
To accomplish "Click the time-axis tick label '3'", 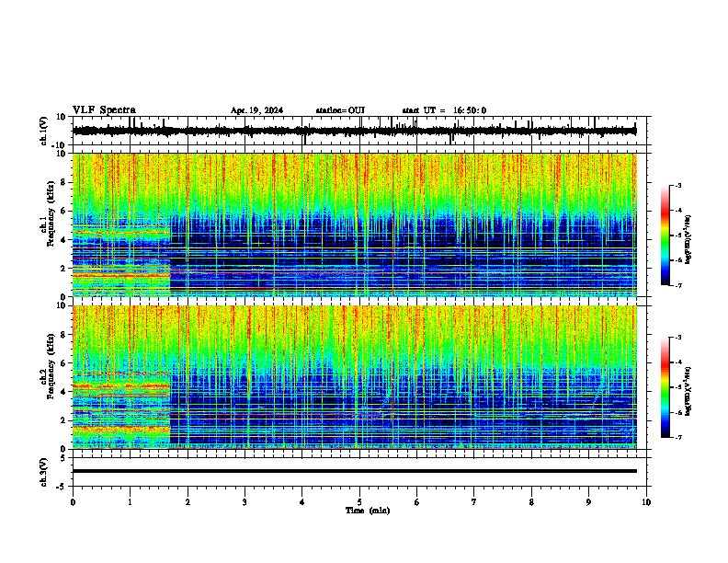I will 245,502.
